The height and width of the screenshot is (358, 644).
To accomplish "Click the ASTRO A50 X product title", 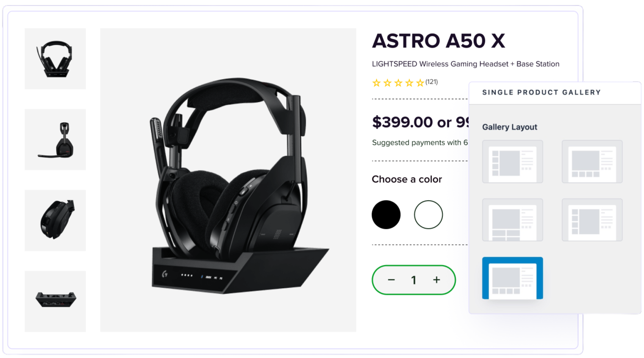I will tap(439, 41).
